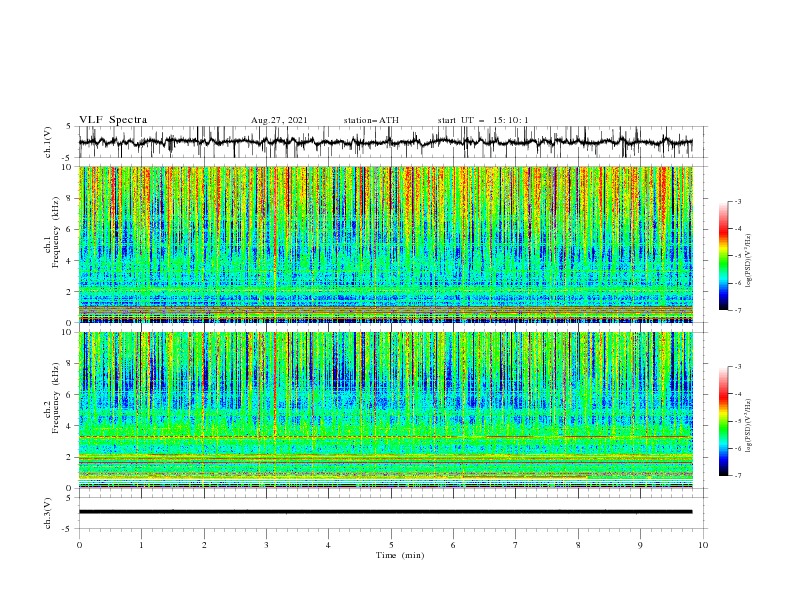Click the ch.1 PSD color bar

[723, 256]
